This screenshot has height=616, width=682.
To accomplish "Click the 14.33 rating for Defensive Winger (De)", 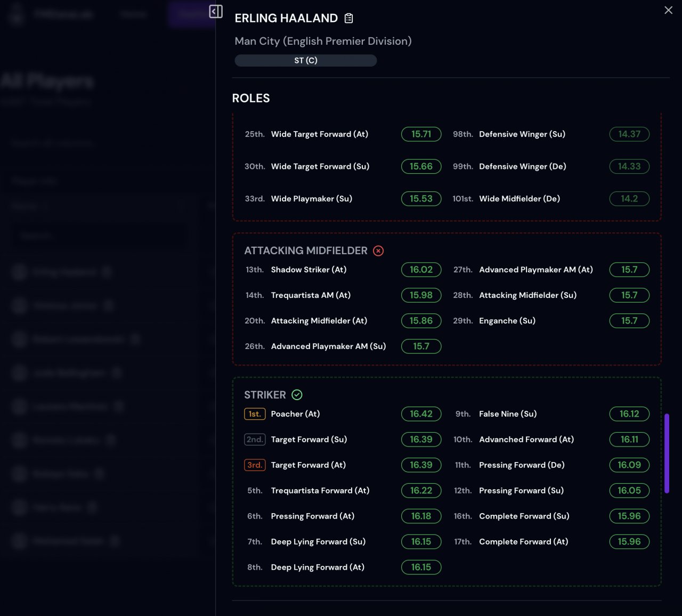I will pyautogui.click(x=629, y=166).
